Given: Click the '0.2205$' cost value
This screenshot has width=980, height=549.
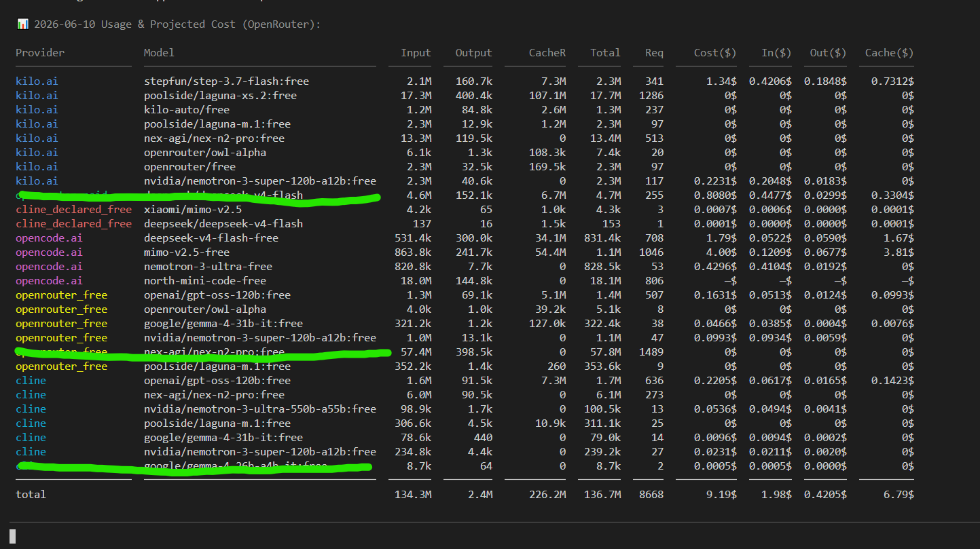Looking at the screenshot, I should tap(715, 381).
